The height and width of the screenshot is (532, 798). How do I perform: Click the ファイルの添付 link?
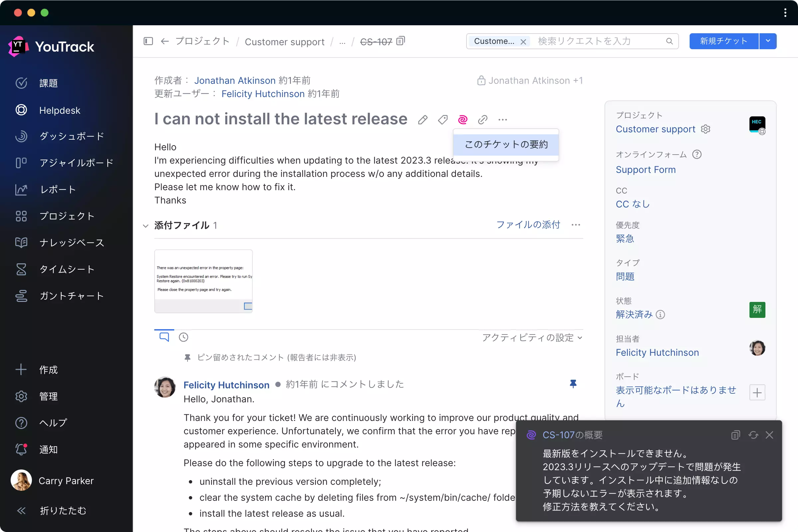point(528,225)
